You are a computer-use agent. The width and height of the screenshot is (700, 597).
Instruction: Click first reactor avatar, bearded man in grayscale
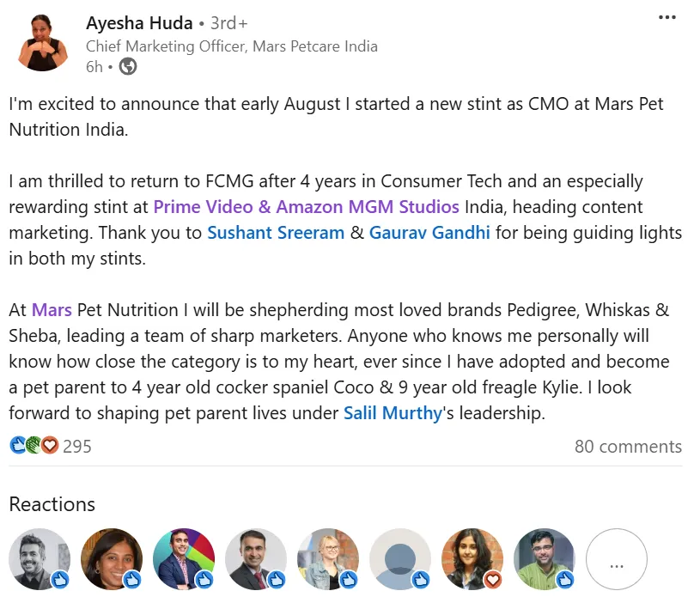40,559
